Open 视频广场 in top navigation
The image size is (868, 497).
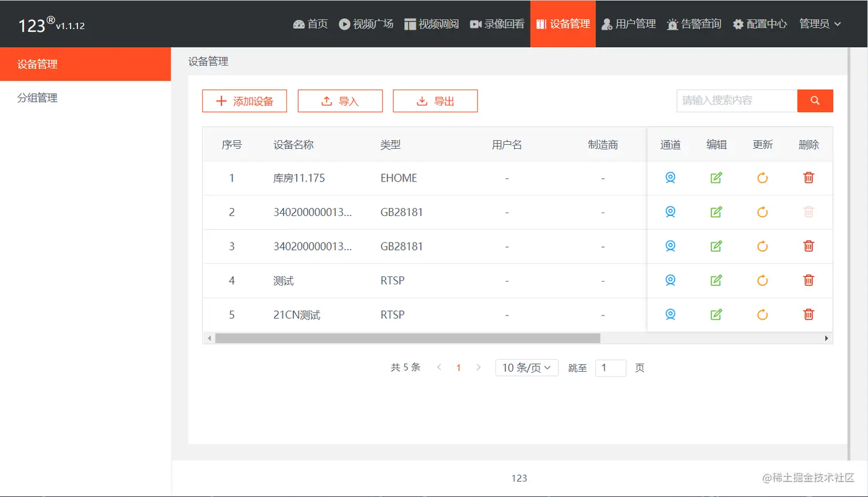coord(366,24)
